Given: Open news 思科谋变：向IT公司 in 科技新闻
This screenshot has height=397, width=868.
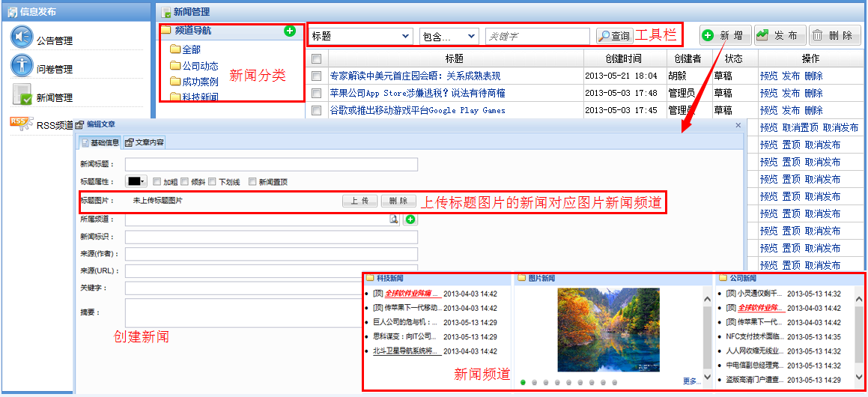Looking at the screenshot, I should point(406,336).
